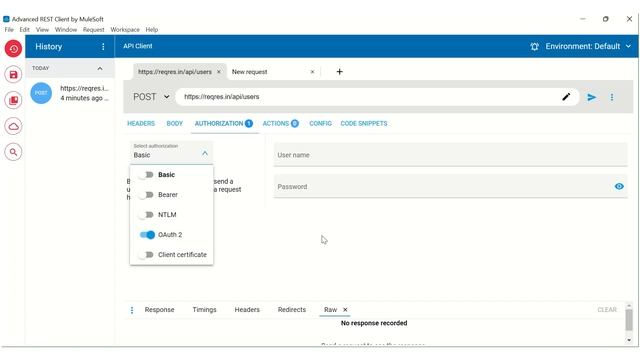
Task: Open the Request menu
Action: click(x=93, y=30)
